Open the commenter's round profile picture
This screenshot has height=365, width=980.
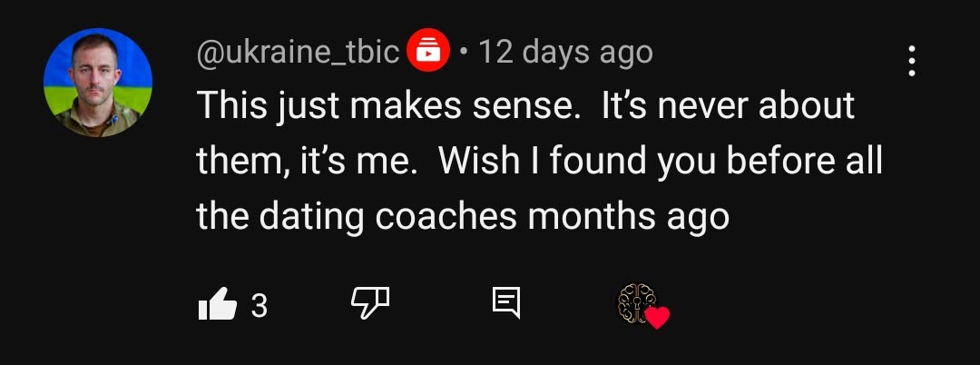[x=98, y=83]
